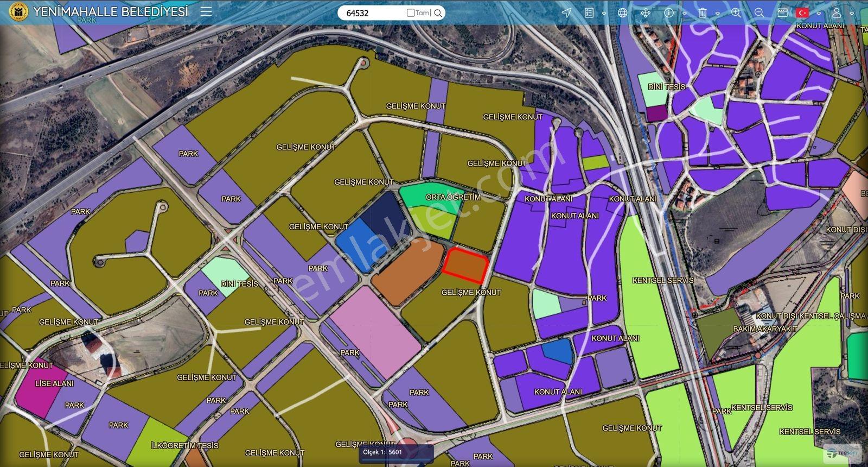Activate the info query tool
This screenshot has width=868, height=467.
[x=669, y=12]
